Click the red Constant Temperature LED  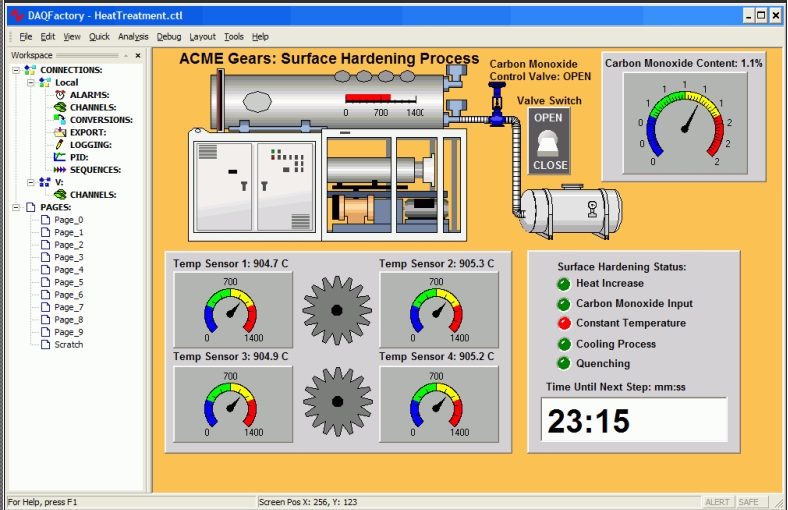click(564, 324)
